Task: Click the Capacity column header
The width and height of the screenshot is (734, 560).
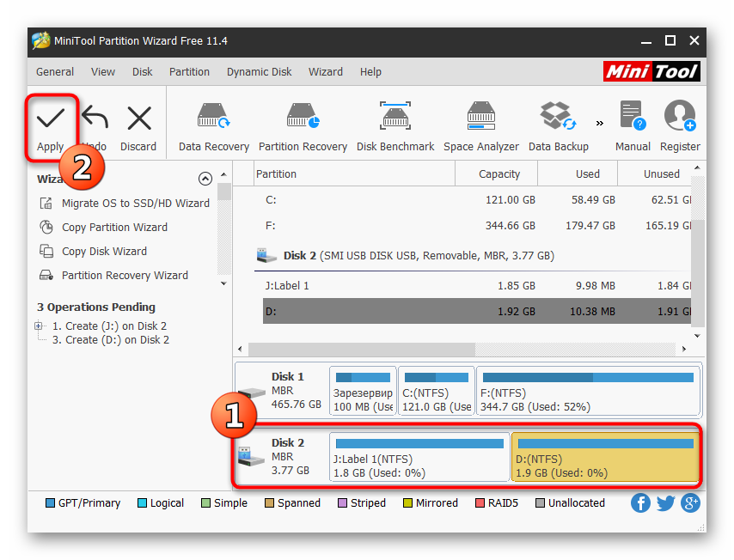Action: [x=499, y=173]
